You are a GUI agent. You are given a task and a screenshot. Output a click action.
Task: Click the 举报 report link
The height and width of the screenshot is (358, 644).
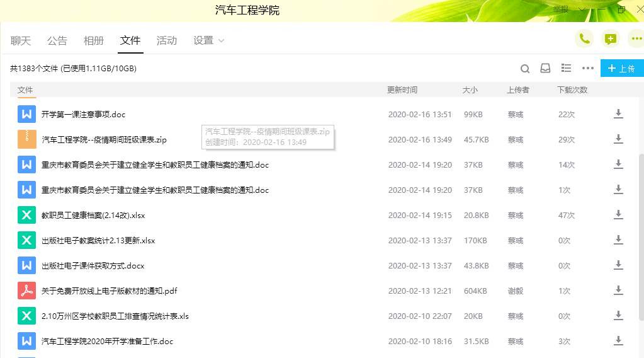pos(561,9)
